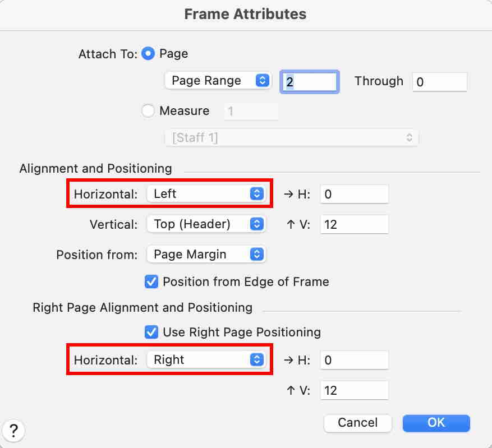The image size is (492, 448).
Task: Click the left page H offset field
Action: pyautogui.click(x=354, y=195)
